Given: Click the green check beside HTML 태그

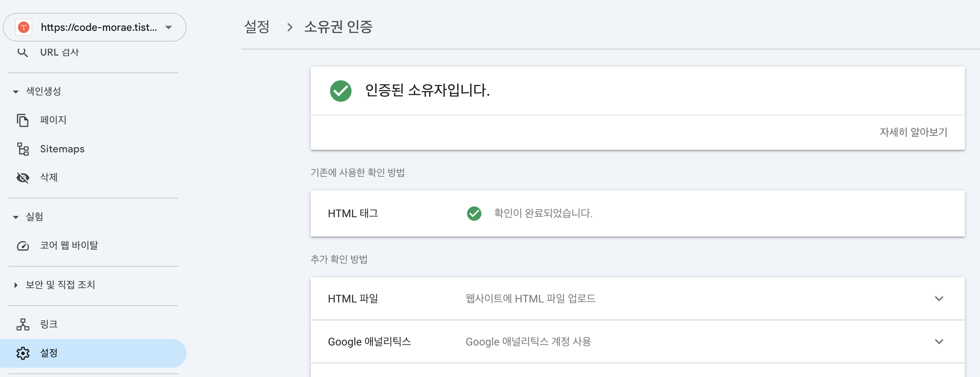Looking at the screenshot, I should (474, 214).
